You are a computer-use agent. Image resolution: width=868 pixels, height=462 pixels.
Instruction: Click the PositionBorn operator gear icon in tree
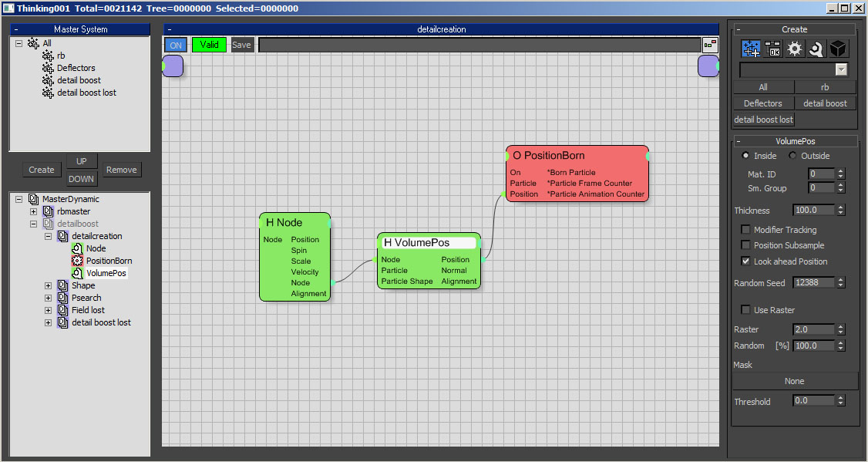tap(78, 261)
